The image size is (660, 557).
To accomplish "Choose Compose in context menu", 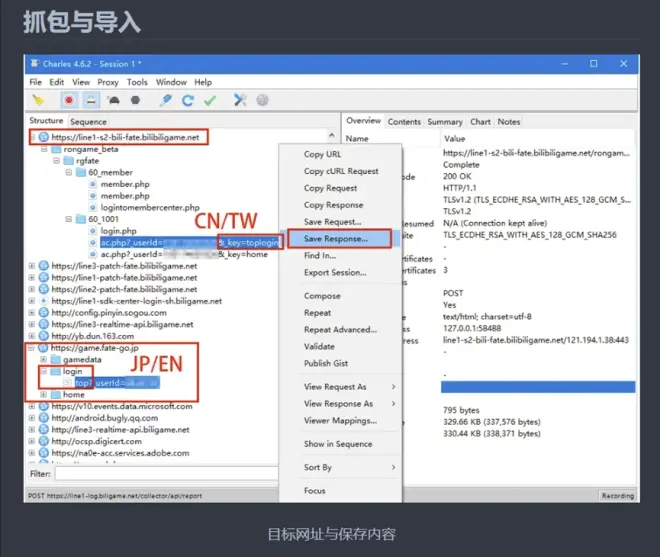I will (x=322, y=296).
